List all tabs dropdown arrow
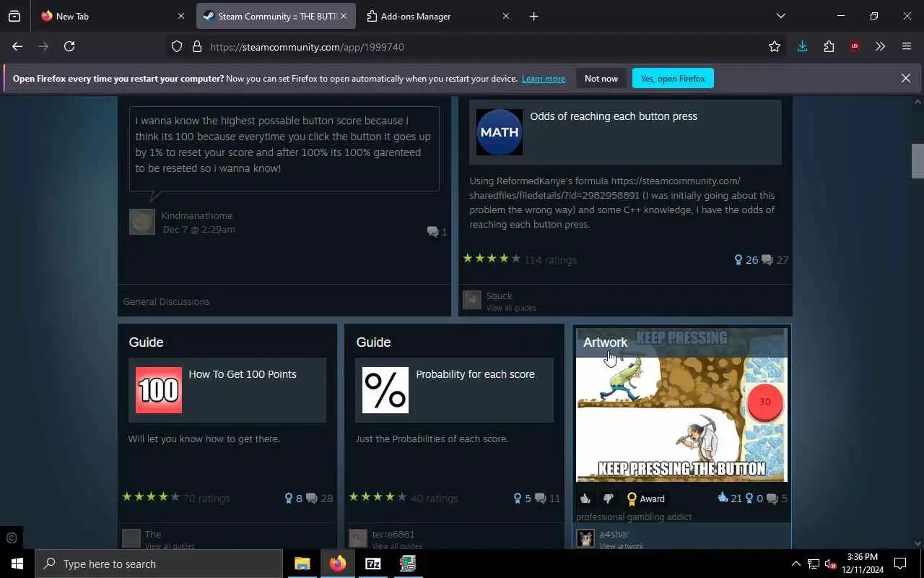The height and width of the screenshot is (578, 924). pos(780,16)
